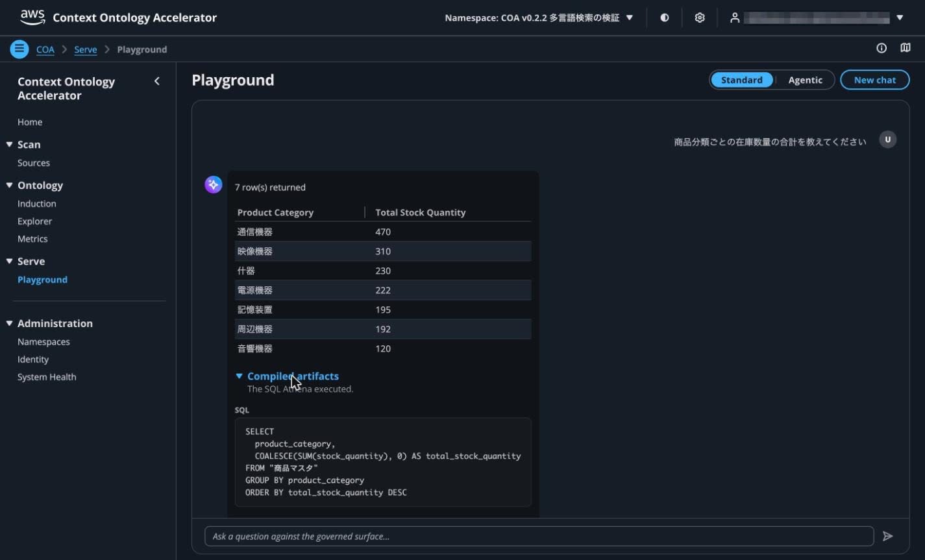
Task: Click 'The SQL Athena executed.' description
Action: (300, 389)
